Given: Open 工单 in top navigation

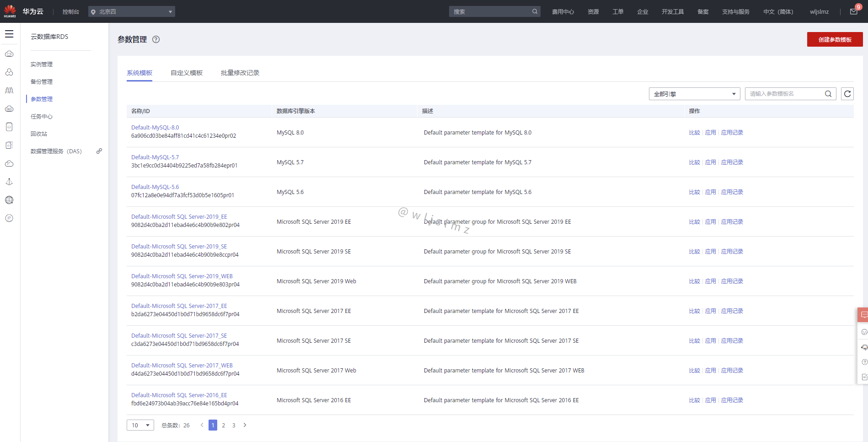Looking at the screenshot, I should coord(618,11).
